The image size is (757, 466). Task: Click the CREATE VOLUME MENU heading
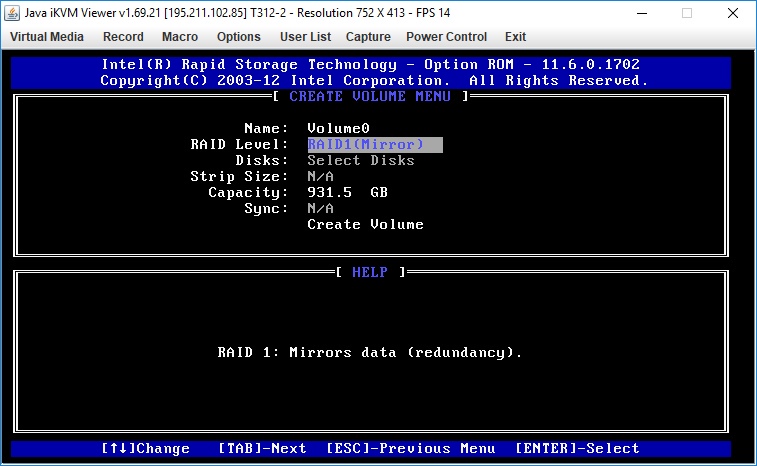(x=370, y=96)
